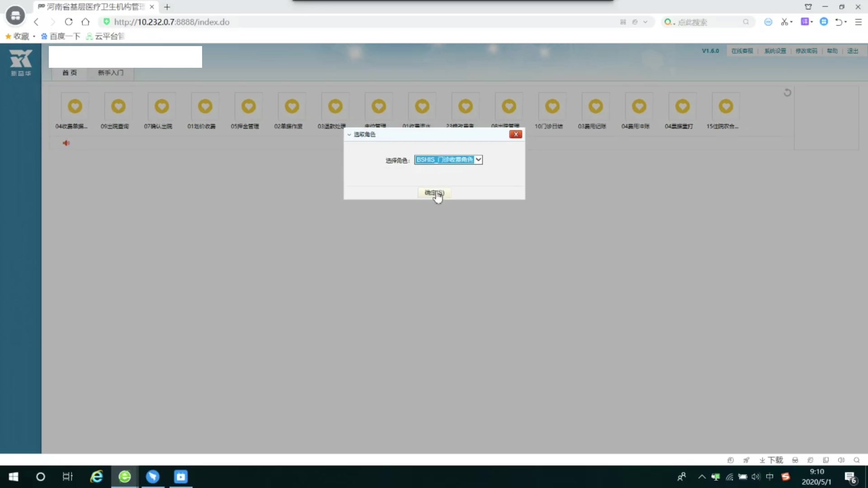Open the 修改密码 link
The height and width of the screenshot is (488, 868).
[807, 51]
